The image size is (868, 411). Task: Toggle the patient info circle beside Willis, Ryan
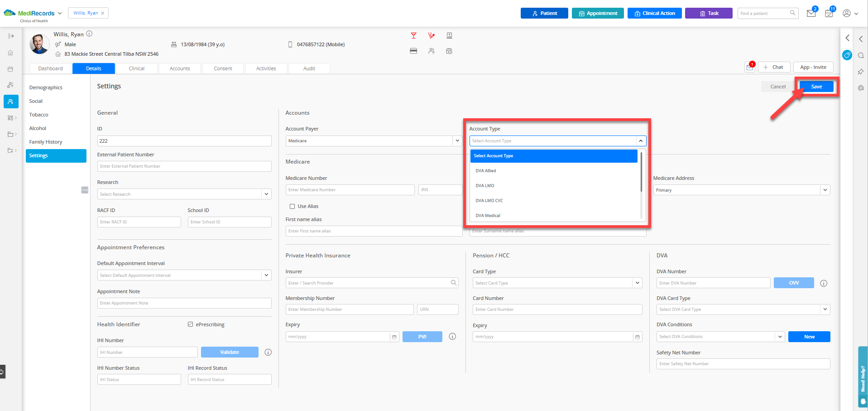click(x=89, y=34)
